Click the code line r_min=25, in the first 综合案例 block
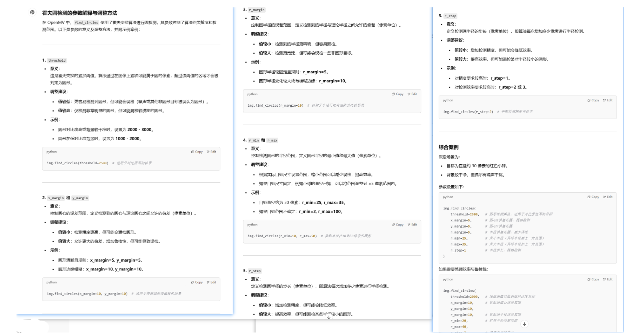Viewport: 644px width, 336px height. click(x=459, y=238)
